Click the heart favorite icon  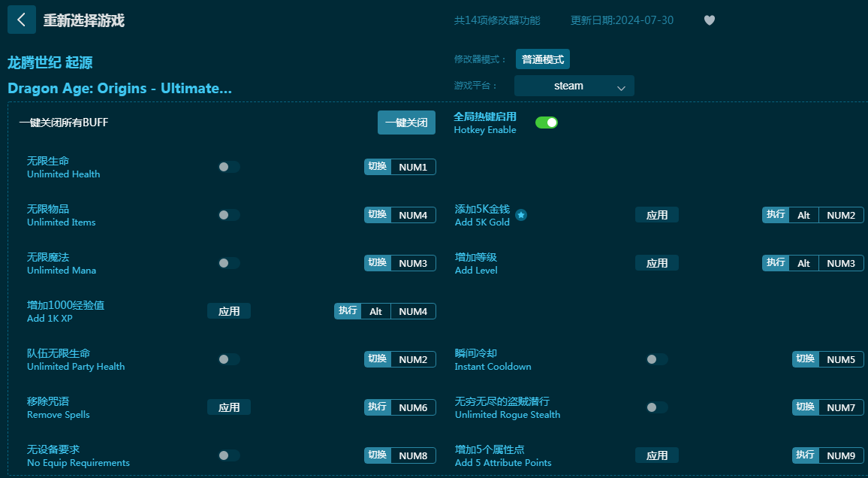tap(709, 20)
